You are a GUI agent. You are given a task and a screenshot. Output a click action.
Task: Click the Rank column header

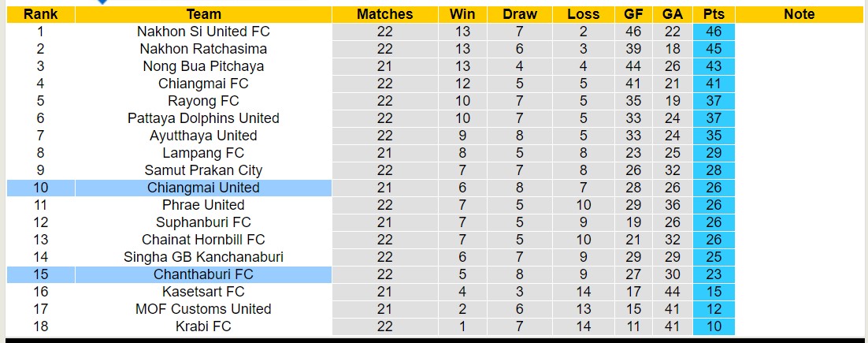click(x=40, y=14)
